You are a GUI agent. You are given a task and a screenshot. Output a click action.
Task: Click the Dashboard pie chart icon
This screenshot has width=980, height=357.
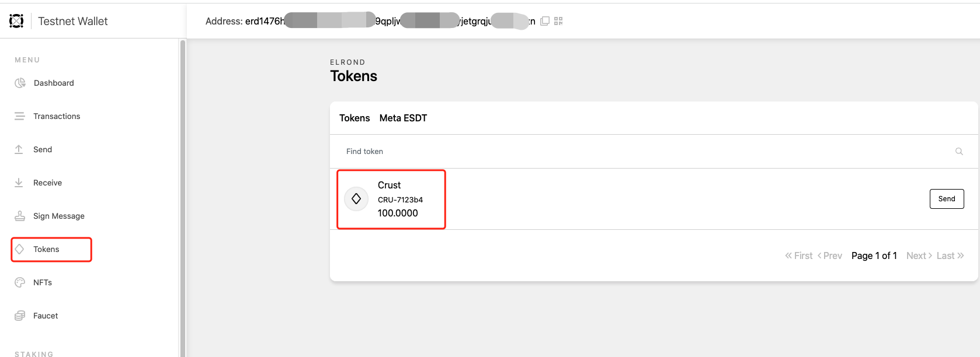(20, 83)
